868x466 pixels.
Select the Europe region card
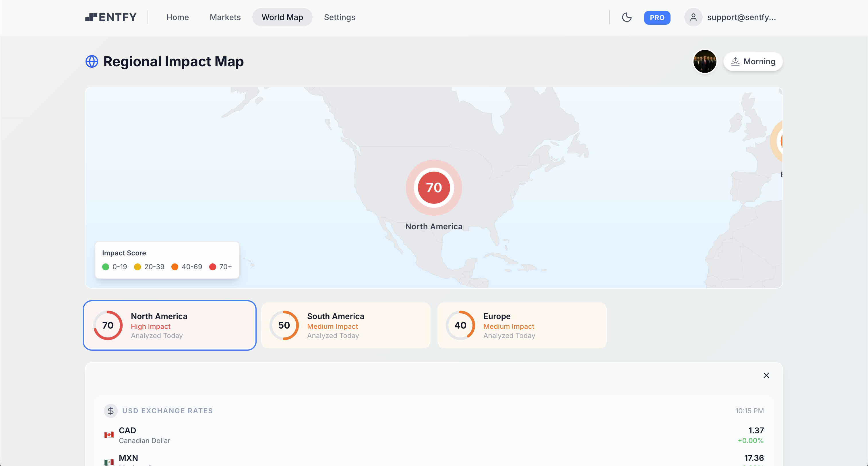(x=522, y=325)
